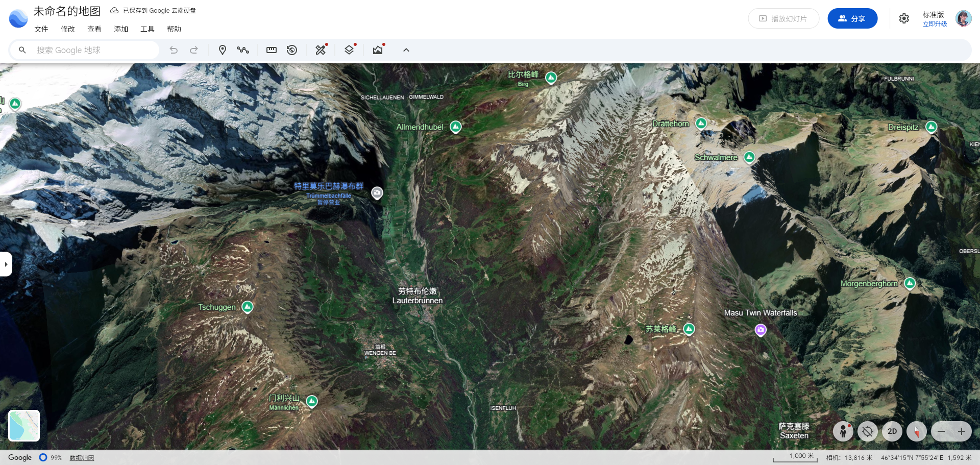Click the blue 分享 share button
The image size is (980, 465).
852,19
